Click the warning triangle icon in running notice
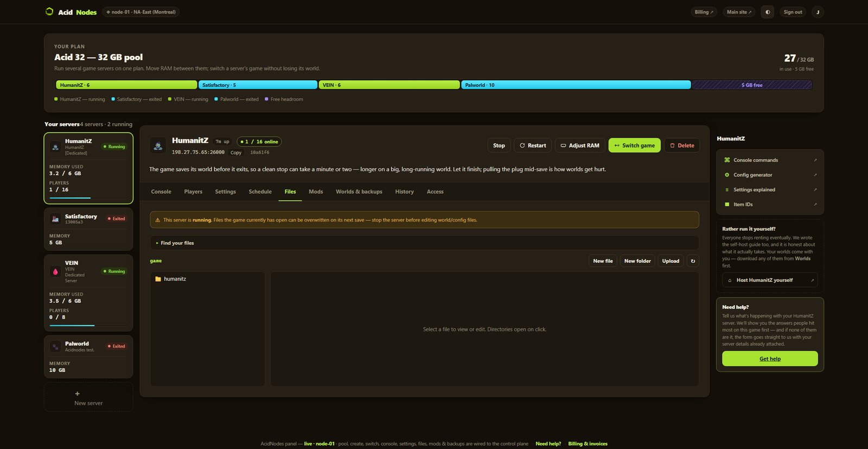868x449 pixels. (158, 220)
